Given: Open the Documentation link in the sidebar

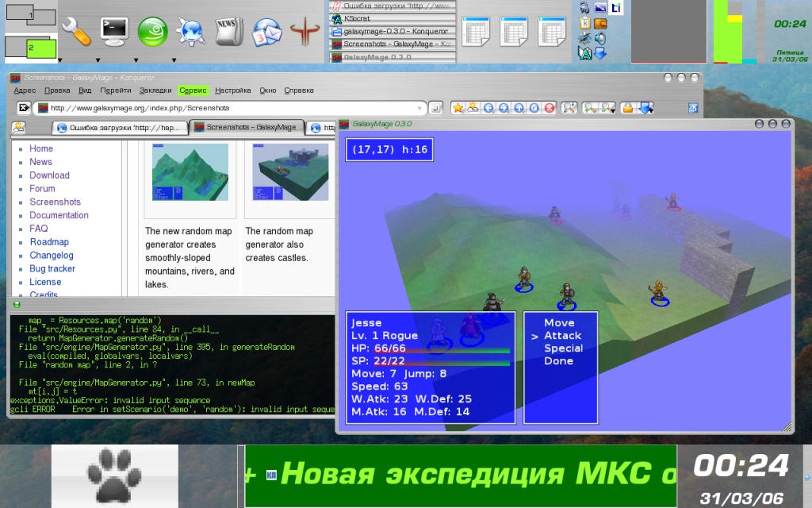Looking at the screenshot, I should [x=59, y=215].
